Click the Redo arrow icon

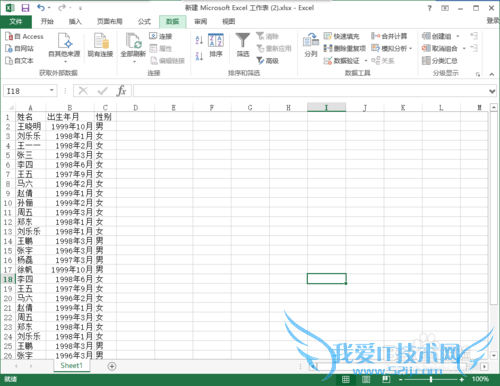click(x=62, y=7)
